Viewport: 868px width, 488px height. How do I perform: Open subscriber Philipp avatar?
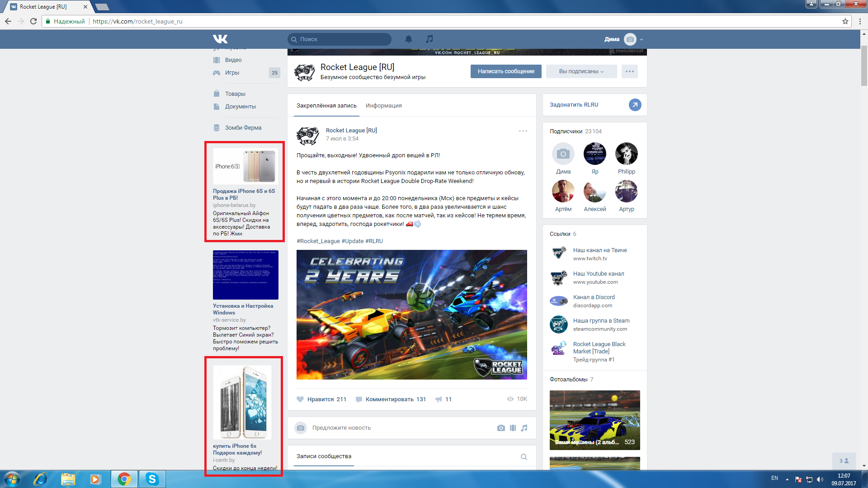coord(627,154)
